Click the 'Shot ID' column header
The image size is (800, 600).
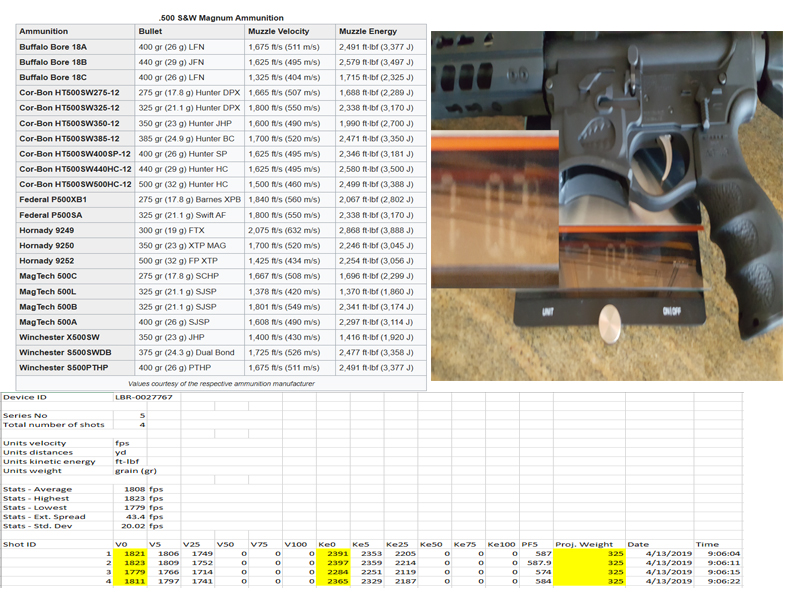coord(19,544)
